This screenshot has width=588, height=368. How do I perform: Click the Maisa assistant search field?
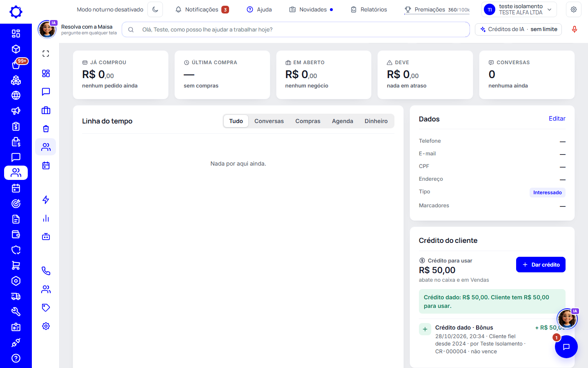(296, 29)
